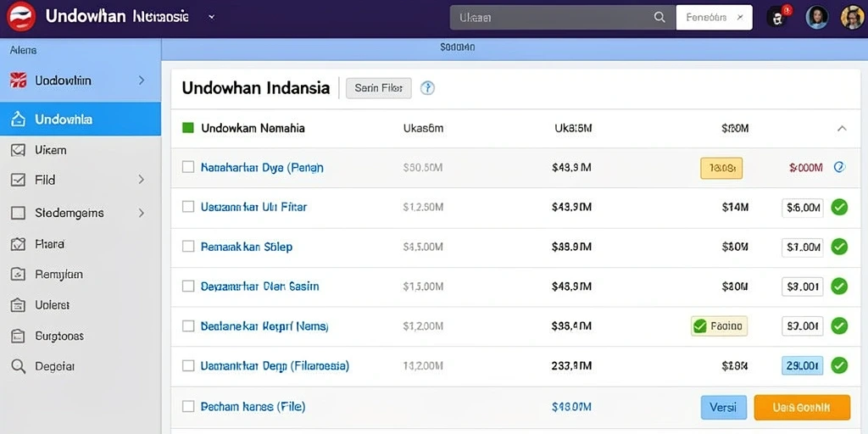This screenshot has width=868, height=434.
Task: Click the yellow status tag in Nanaharkar row
Action: (x=721, y=168)
